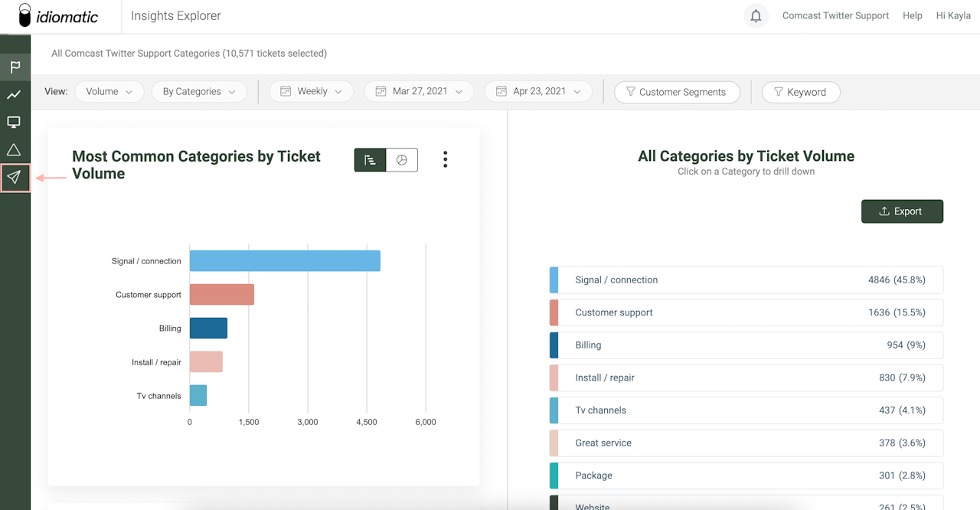Screen dimensions: 980x510
Task: Open the Volume view dropdown
Action: click(x=109, y=92)
